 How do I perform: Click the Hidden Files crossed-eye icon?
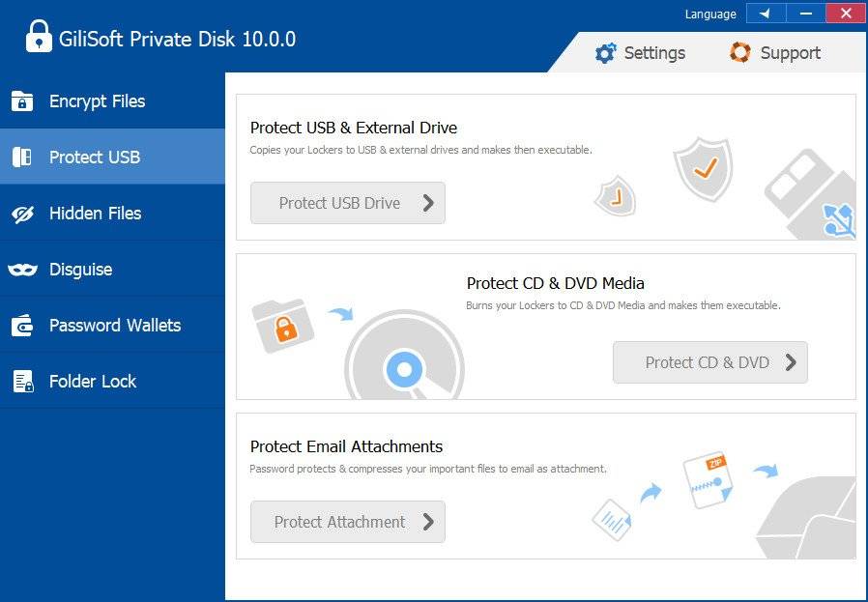pos(22,214)
